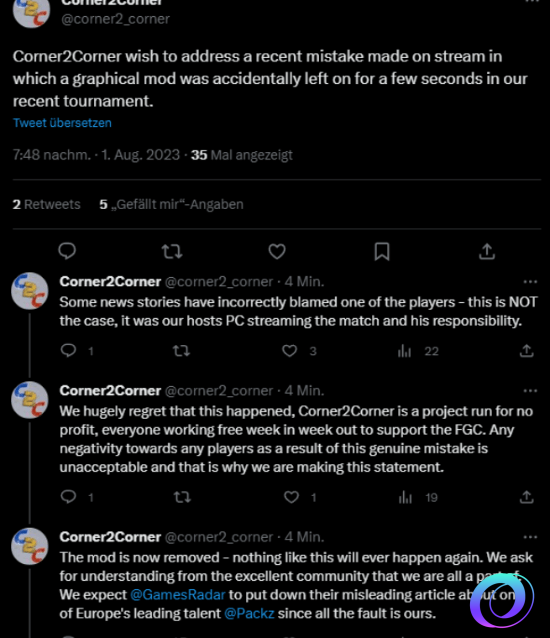Open more options on first reply
The height and width of the screenshot is (638, 550).
(x=530, y=282)
